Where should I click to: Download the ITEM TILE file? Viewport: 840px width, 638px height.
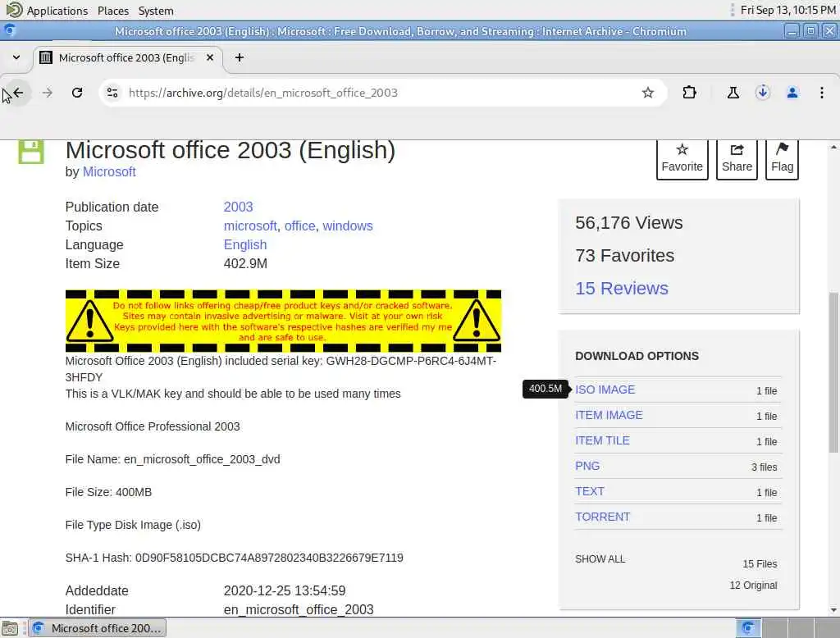click(602, 440)
